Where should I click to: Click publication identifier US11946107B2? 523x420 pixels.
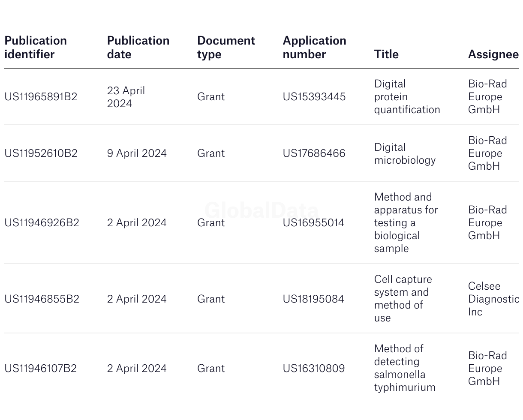click(40, 369)
